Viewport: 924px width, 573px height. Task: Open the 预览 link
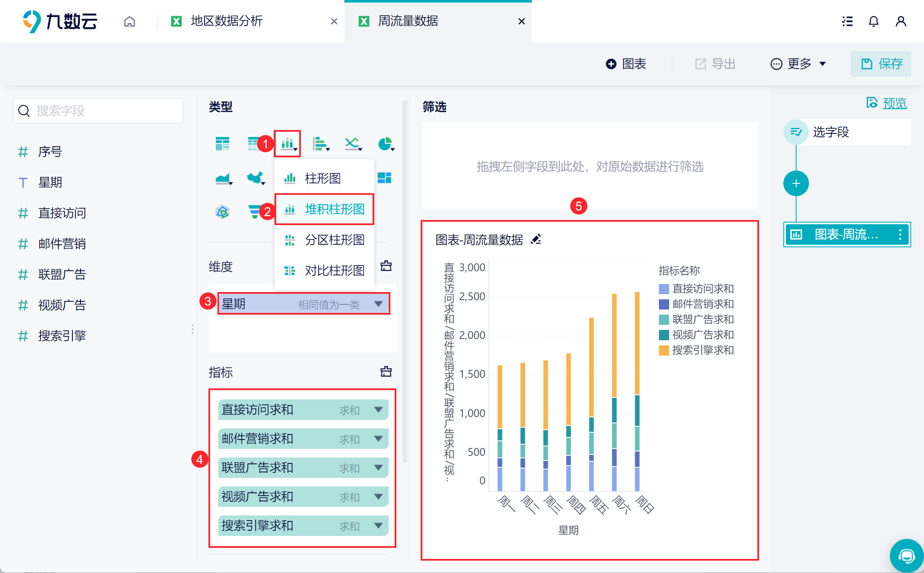coord(894,103)
